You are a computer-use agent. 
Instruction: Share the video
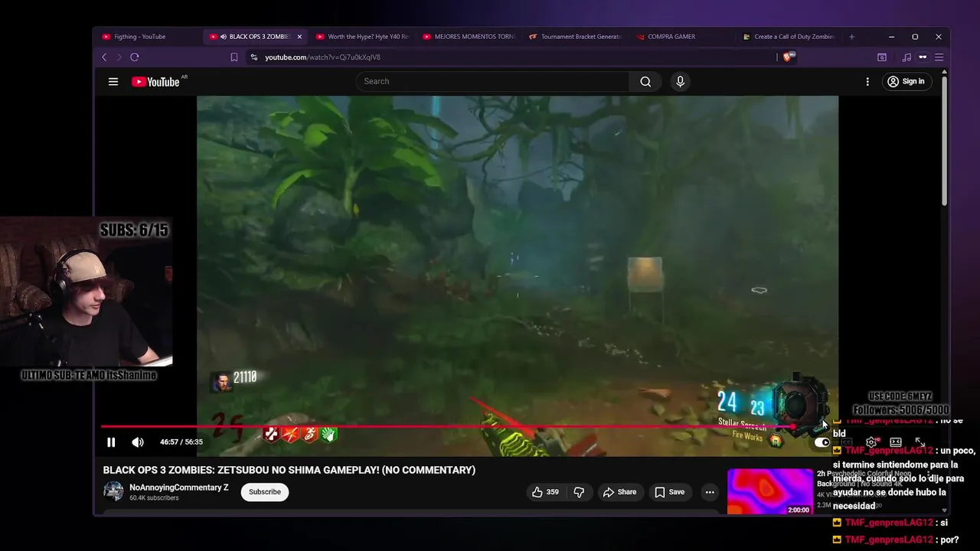[619, 492]
